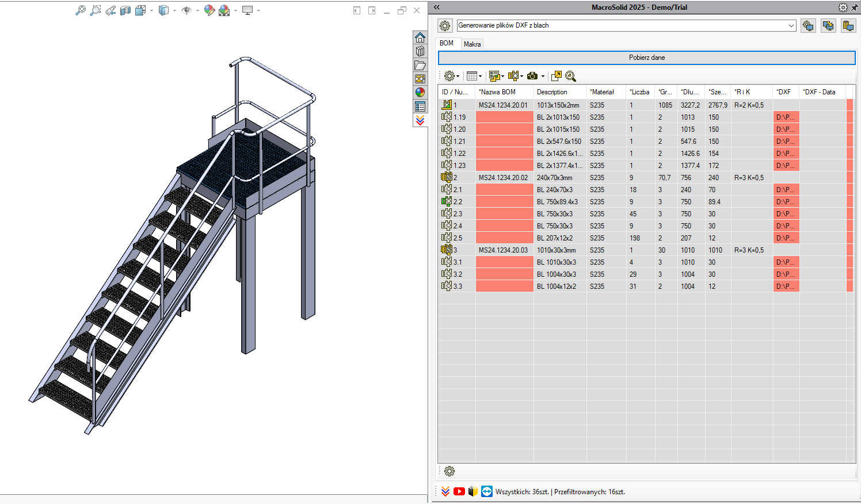861x504 pixels.
Task: Click the export arrow window icon
Action: (556, 76)
